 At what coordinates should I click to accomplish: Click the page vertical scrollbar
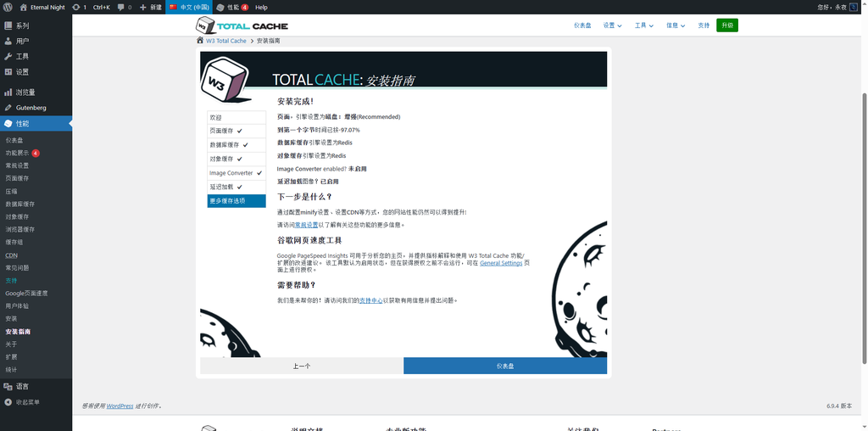click(x=865, y=229)
